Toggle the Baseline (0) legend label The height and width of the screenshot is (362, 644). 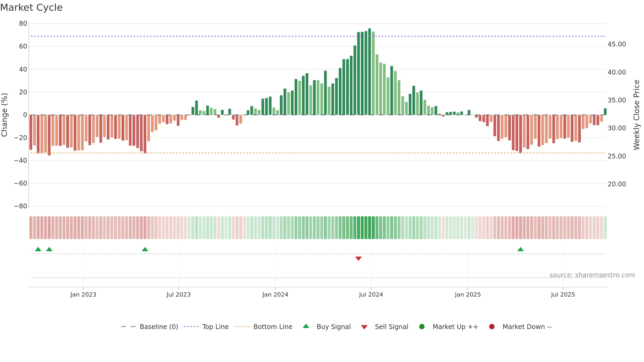[x=159, y=327]
